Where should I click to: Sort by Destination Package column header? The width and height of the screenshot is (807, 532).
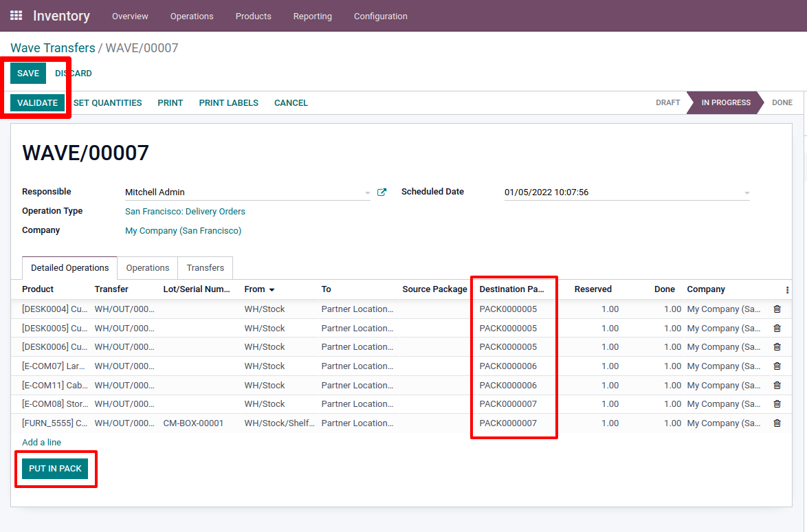(x=511, y=289)
